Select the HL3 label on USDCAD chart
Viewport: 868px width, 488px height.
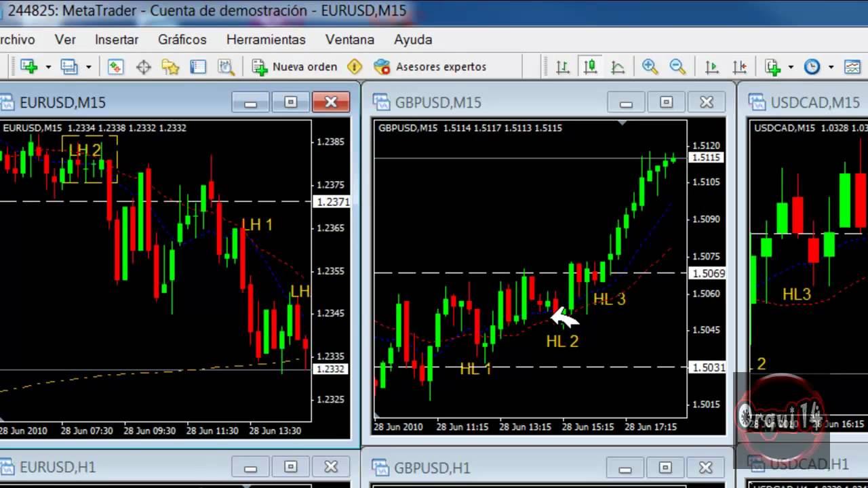pos(797,294)
